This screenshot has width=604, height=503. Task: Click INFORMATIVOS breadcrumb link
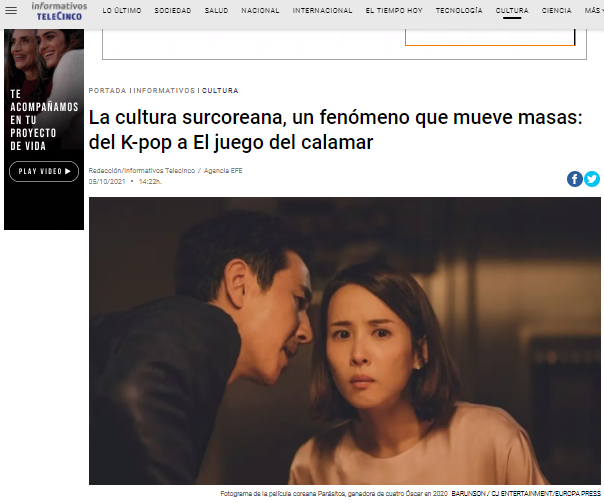(x=164, y=91)
